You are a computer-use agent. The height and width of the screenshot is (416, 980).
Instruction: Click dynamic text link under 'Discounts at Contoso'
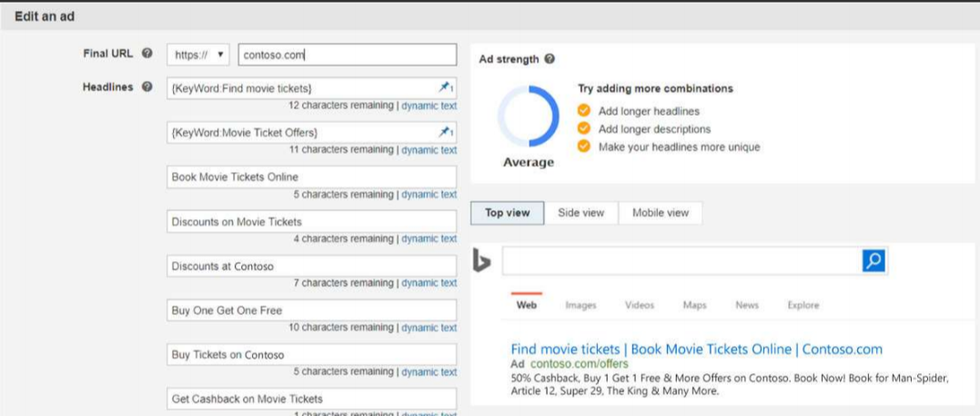pyautogui.click(x=429, y=283)
